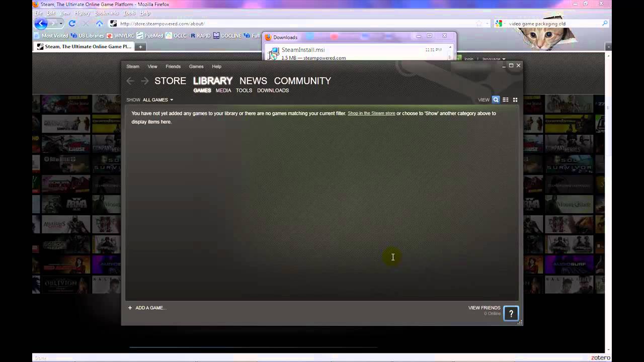Open PubMed bookmark

click(149, 36)
